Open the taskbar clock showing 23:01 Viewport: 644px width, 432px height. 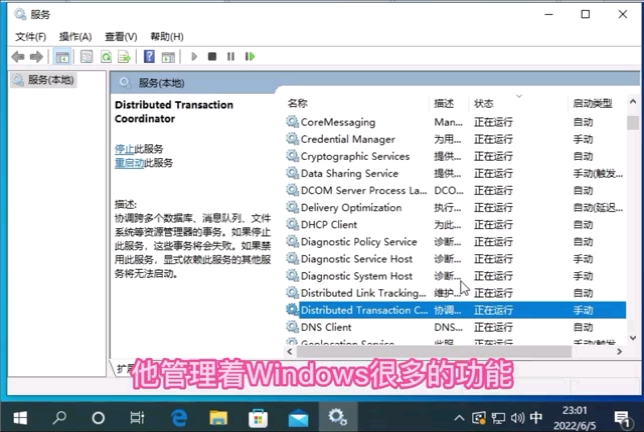[574, 418]
